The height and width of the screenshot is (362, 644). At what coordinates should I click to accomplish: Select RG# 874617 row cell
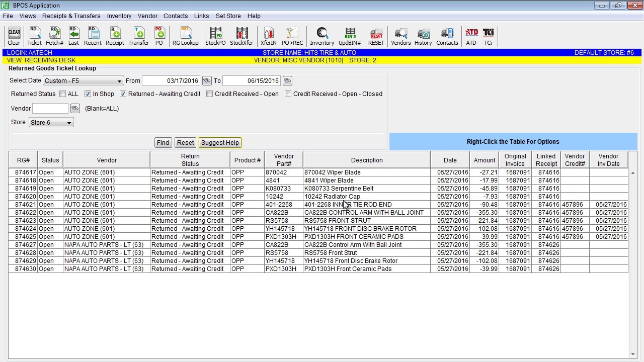23,172
